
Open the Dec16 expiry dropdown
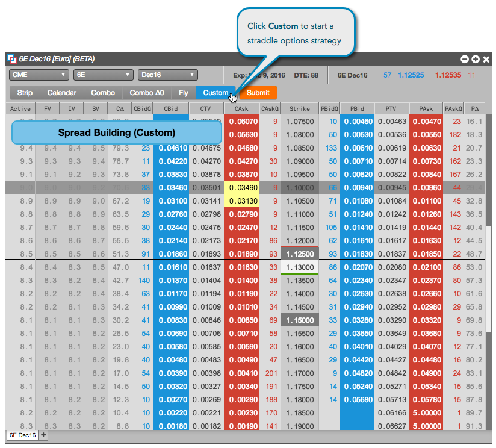(168, 75)
